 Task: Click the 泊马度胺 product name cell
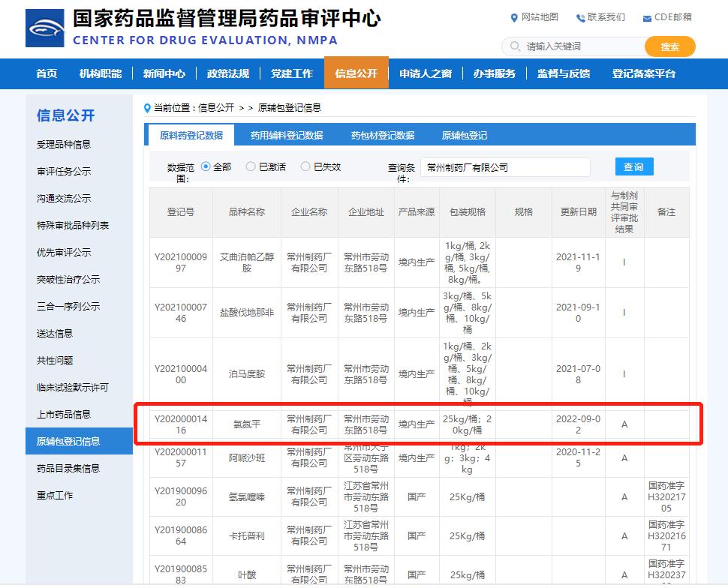[x=247, y=374]
